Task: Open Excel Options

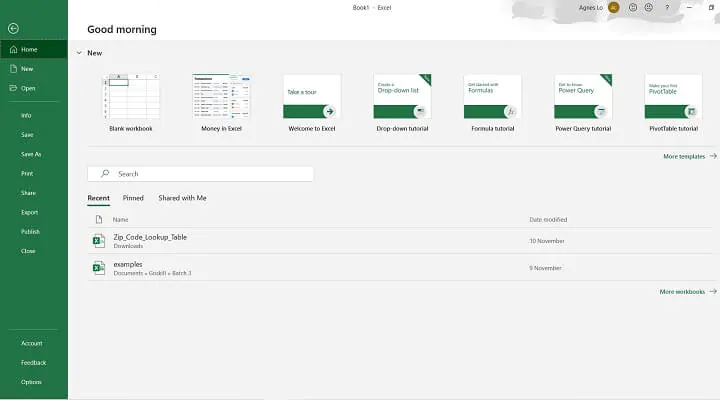Action: click(31, 382)
